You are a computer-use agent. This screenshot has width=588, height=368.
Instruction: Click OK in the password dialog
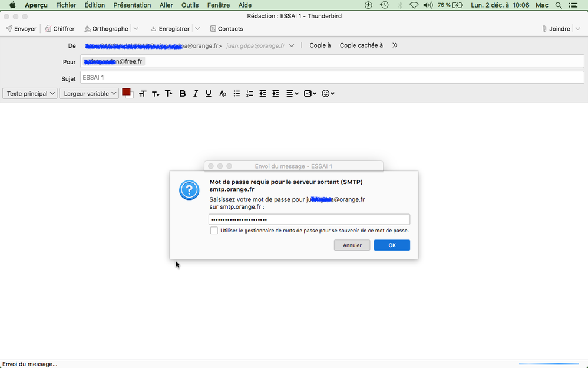point(392,245)
